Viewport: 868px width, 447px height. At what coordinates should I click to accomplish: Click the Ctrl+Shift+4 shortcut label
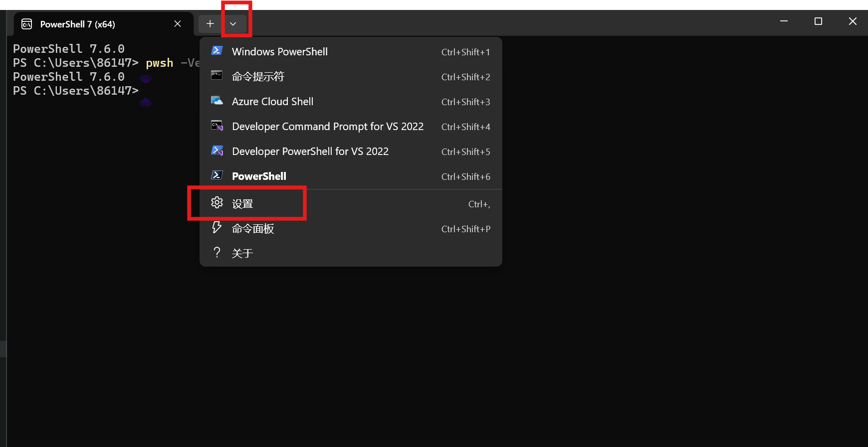[465, 127]
